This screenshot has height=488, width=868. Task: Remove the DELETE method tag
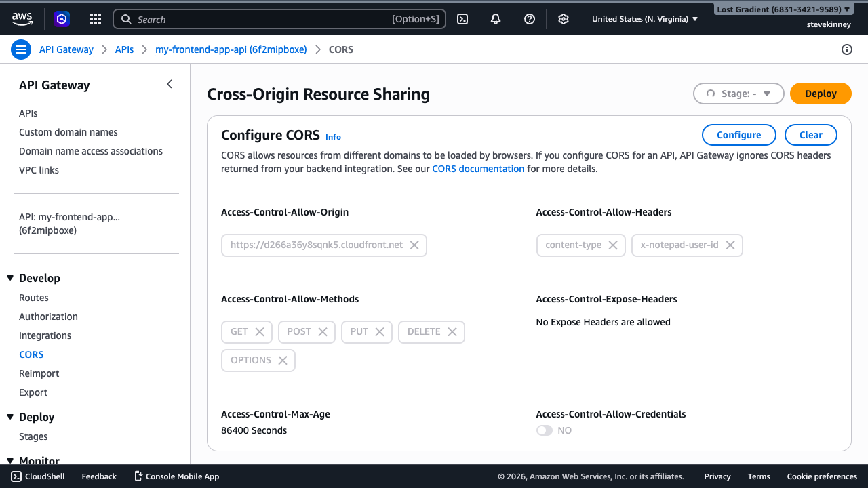(x=452, y=331)
